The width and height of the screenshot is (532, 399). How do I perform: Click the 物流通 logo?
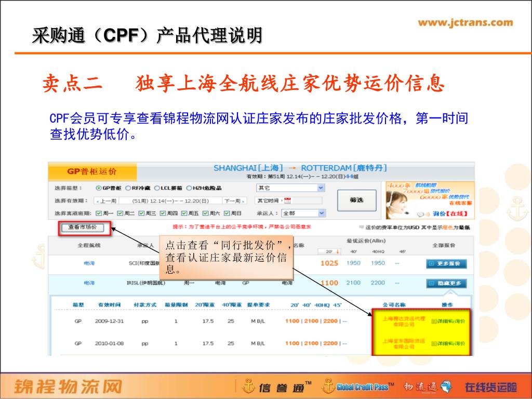(x=428, y=387)
